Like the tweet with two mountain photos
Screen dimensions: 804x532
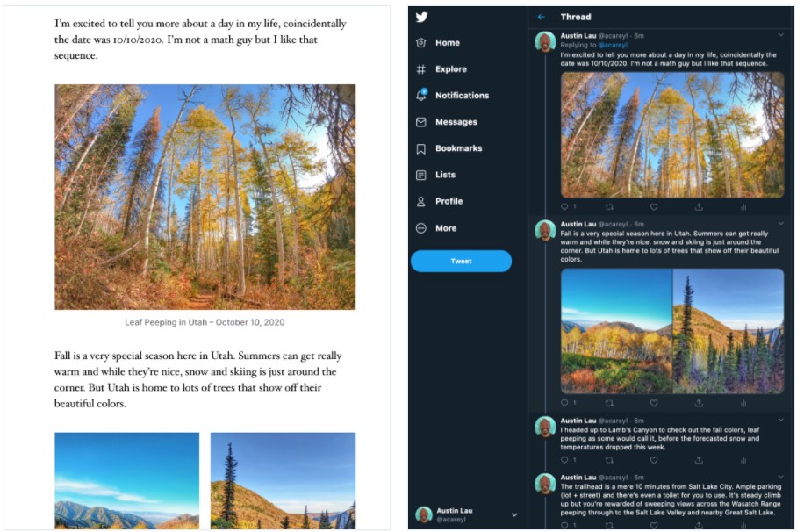654,403
